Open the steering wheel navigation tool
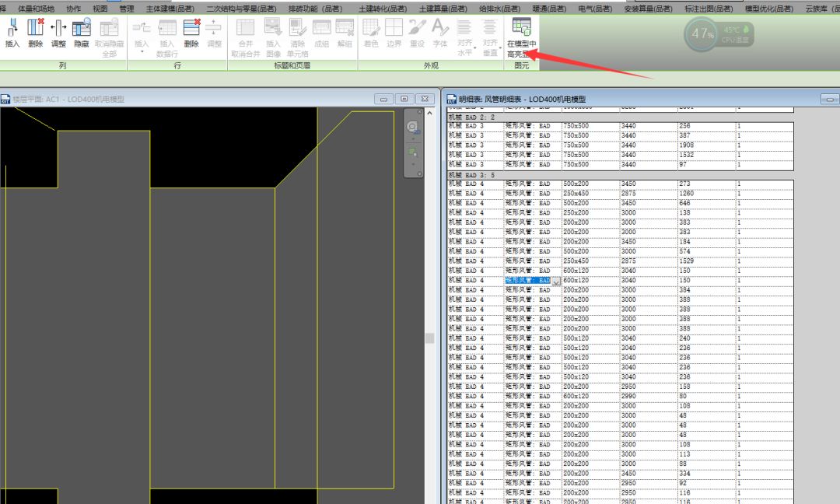Image resolution: width=840 pixels, height=504 pixels. coord(412,127)
